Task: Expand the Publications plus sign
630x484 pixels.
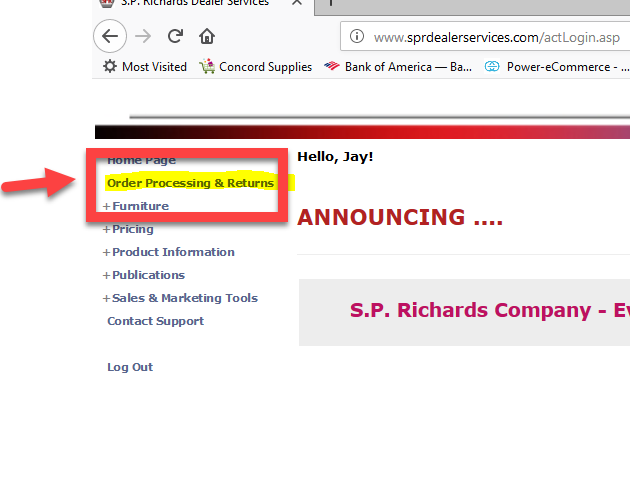Action: click(x=106, y=275)
